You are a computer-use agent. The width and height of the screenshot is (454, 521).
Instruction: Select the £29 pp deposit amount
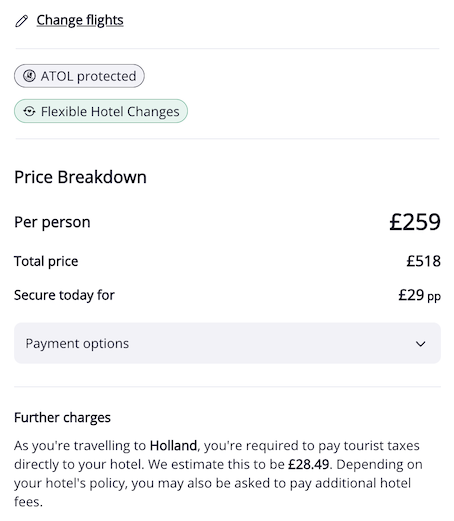pos(420,295)
